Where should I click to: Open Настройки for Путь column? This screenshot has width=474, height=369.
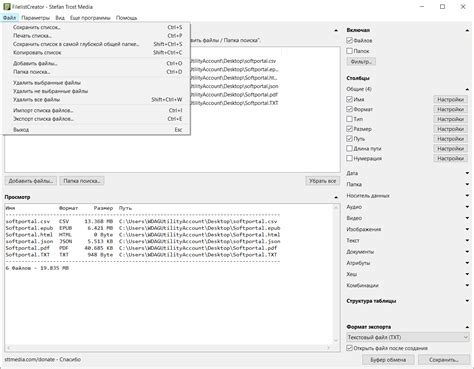(x=450, y=139)
